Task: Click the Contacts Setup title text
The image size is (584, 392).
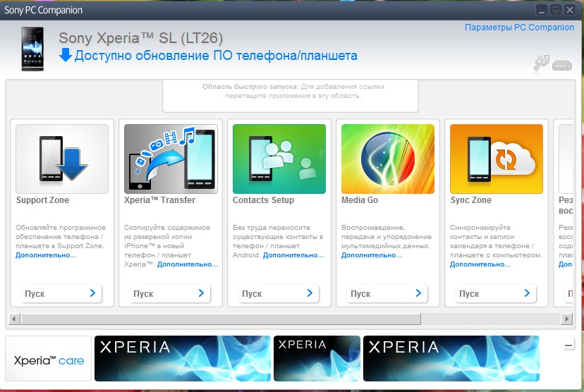Action: coord(263,200)
